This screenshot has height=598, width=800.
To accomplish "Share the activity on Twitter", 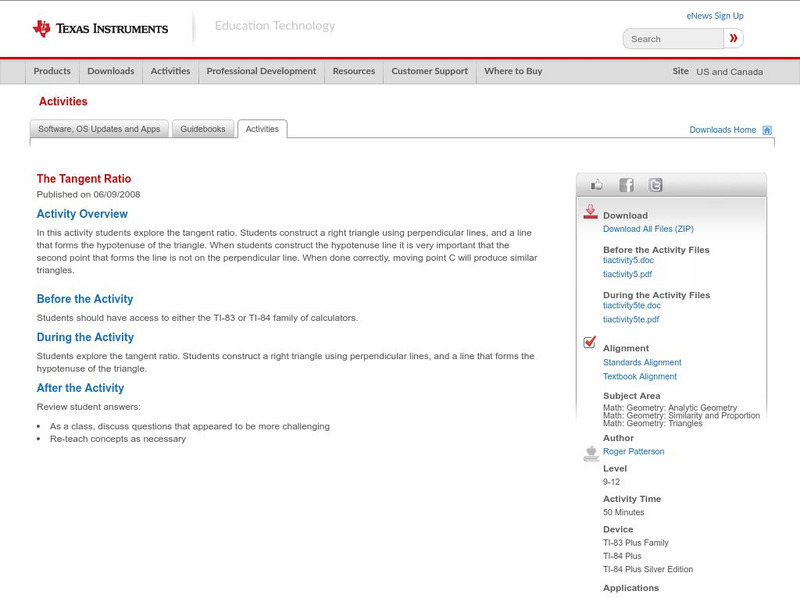I will point(656,183).
